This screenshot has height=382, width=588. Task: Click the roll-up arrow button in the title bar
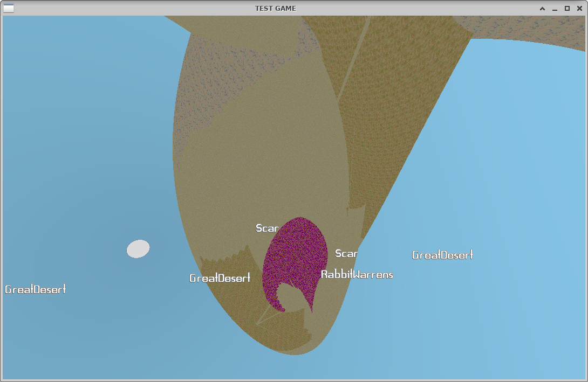542,8
